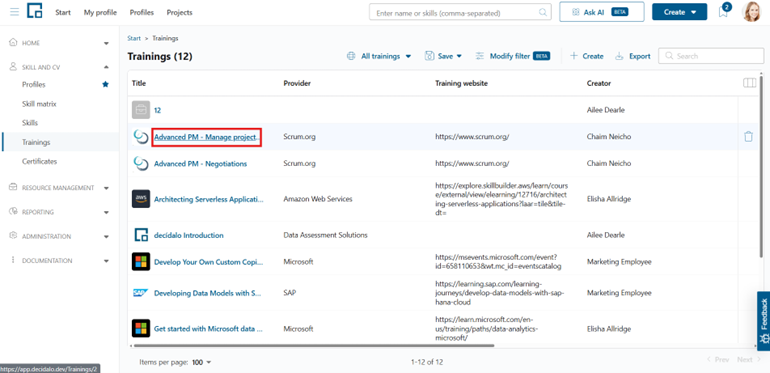This screenshot has width=770, height=373.
Task: Click the Modify filter sliders icon
Action: point(480,56)
